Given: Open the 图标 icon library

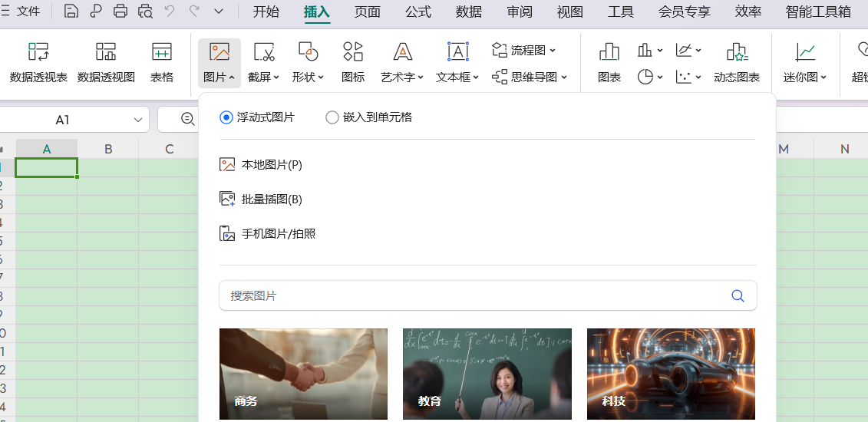Looking at the screenshot, I should (353, 61).
